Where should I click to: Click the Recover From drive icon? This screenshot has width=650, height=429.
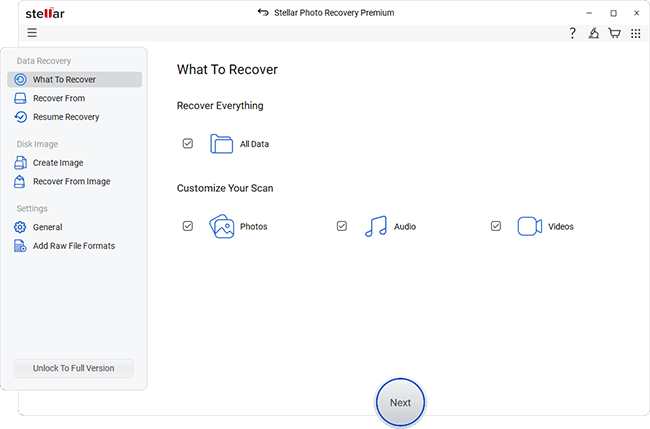tap(20, 98)
